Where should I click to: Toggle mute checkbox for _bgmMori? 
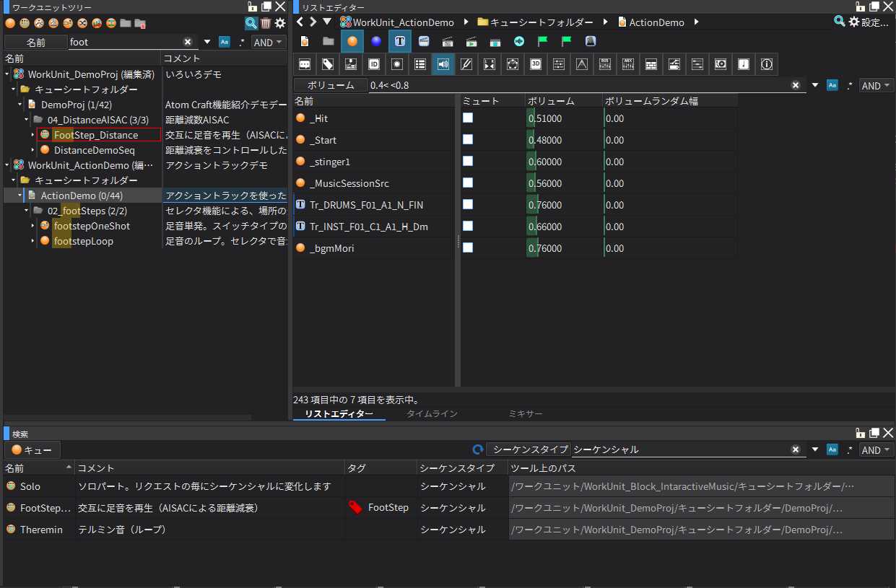coord(468,247)
